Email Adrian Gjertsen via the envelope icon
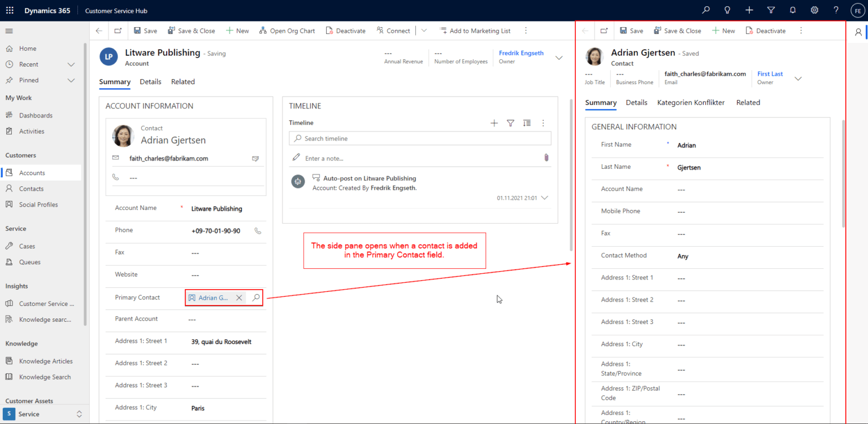This screenshot has width=868, height=424. [x=255, y=158]
